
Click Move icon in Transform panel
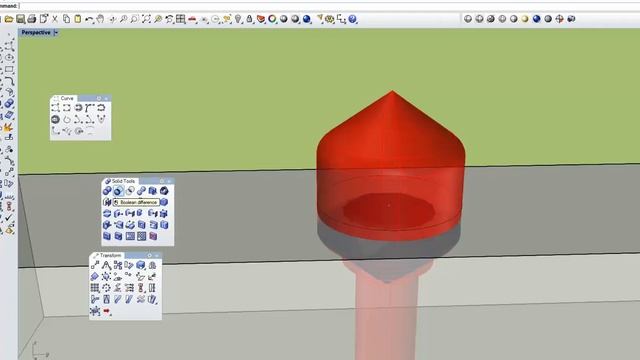[x=95, y=266]
